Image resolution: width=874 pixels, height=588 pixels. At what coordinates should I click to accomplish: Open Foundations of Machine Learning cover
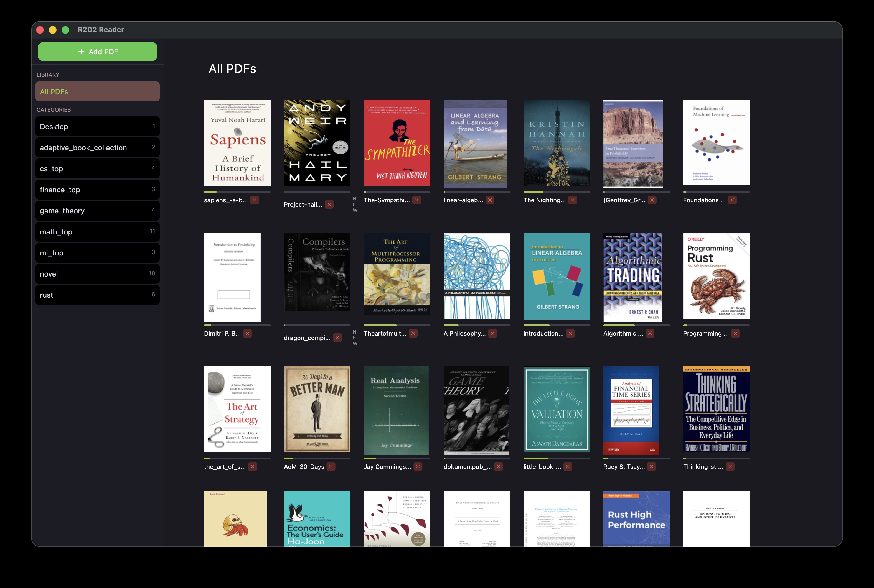[717, 142]
